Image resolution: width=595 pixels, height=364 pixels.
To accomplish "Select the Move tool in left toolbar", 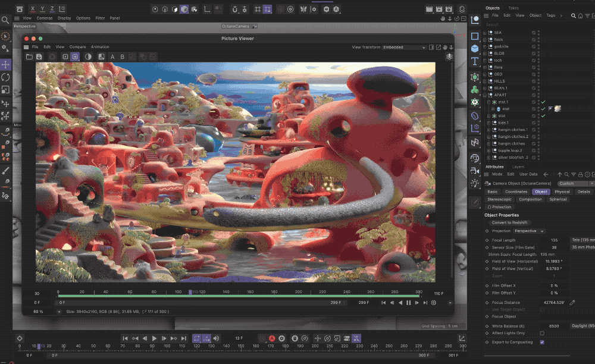I will coord(5,64).
